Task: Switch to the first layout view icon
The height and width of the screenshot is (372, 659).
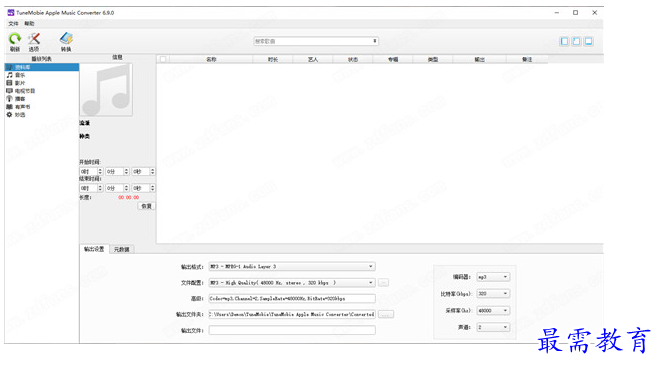Action: click(x=564, y=41)
